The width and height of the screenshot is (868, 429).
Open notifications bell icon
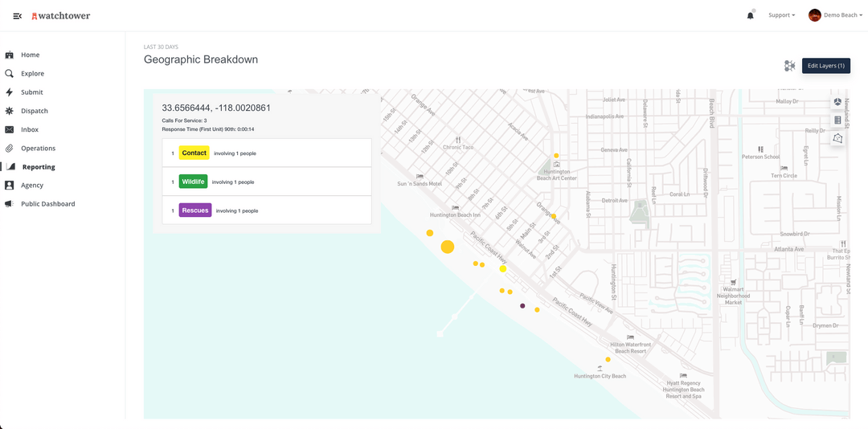[x=751, y=15]
